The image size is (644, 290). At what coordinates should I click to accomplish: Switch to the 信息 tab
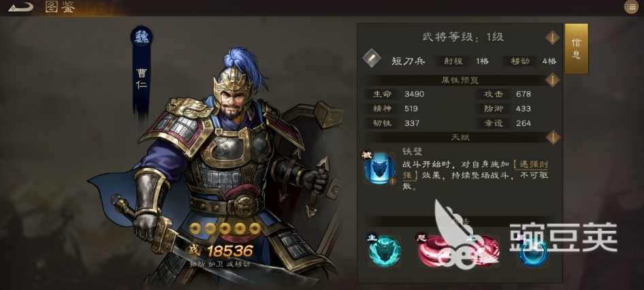[x=576, y=48]
